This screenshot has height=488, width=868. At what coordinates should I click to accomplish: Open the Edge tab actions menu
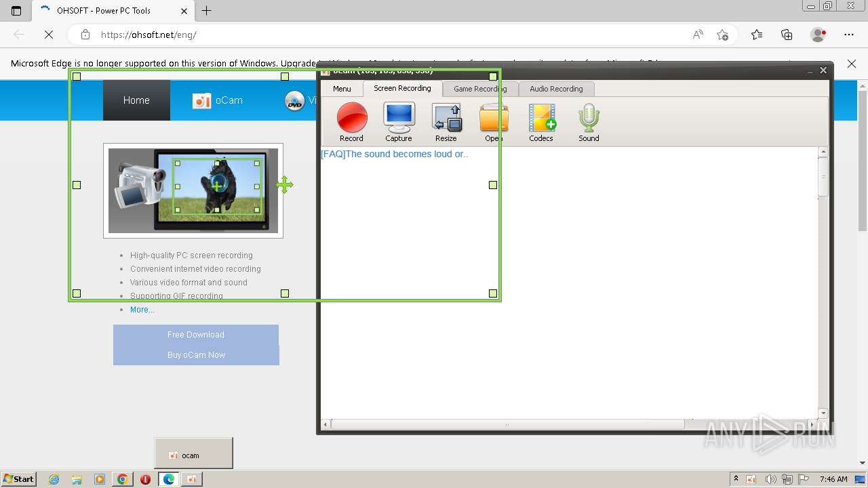[x=16, y=10]
